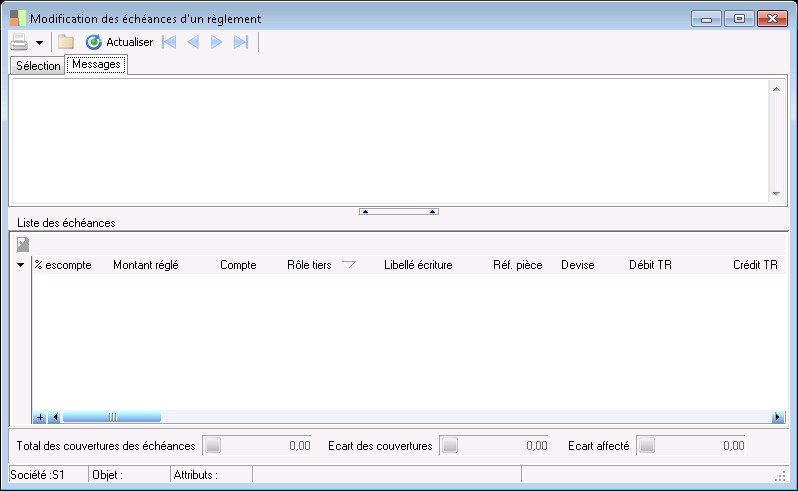798x491 pixels.
Task: Click horizontal scrollbar right arrow
Action: point(777,417)
